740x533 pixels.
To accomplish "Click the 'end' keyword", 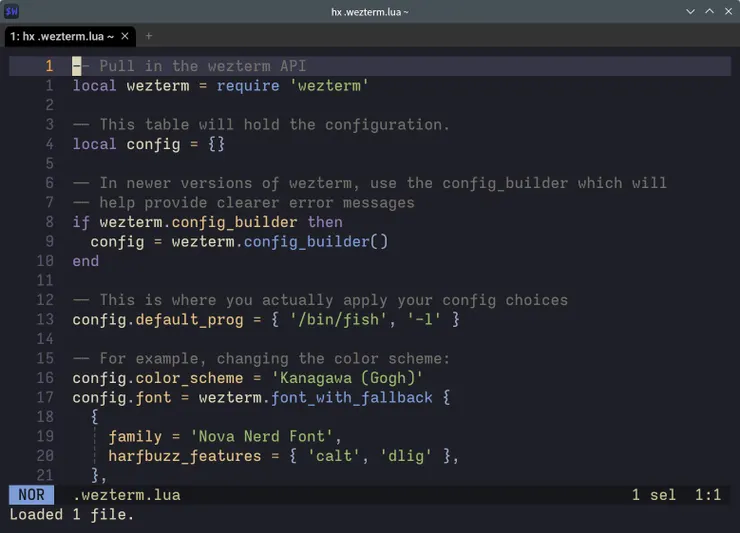I will click(x=85, y=261).
